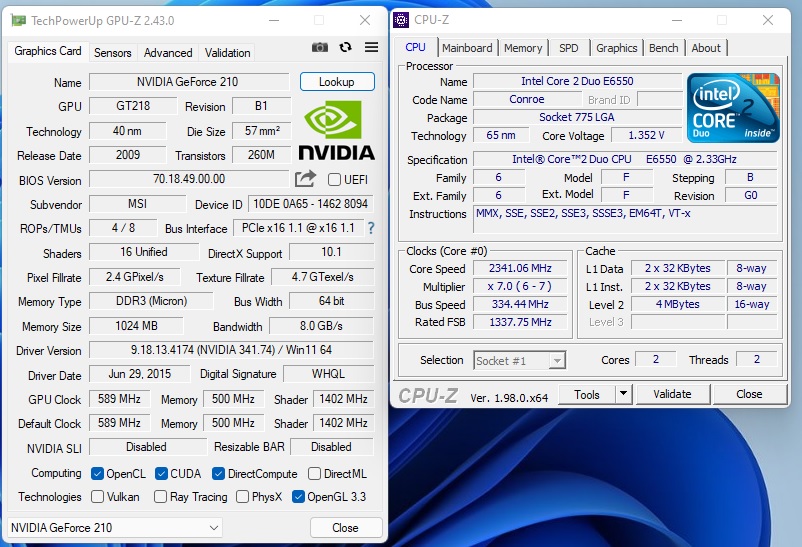Click the Tools button in CPU-Z
Image resolution: width=802 pixels, height=547 pixels.
(x=587, y=394)
